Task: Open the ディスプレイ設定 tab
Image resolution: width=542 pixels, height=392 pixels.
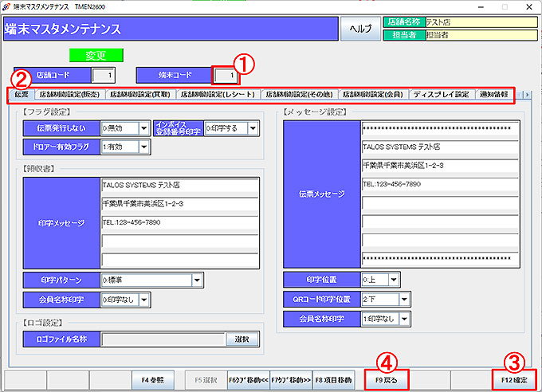Action: 442,94
